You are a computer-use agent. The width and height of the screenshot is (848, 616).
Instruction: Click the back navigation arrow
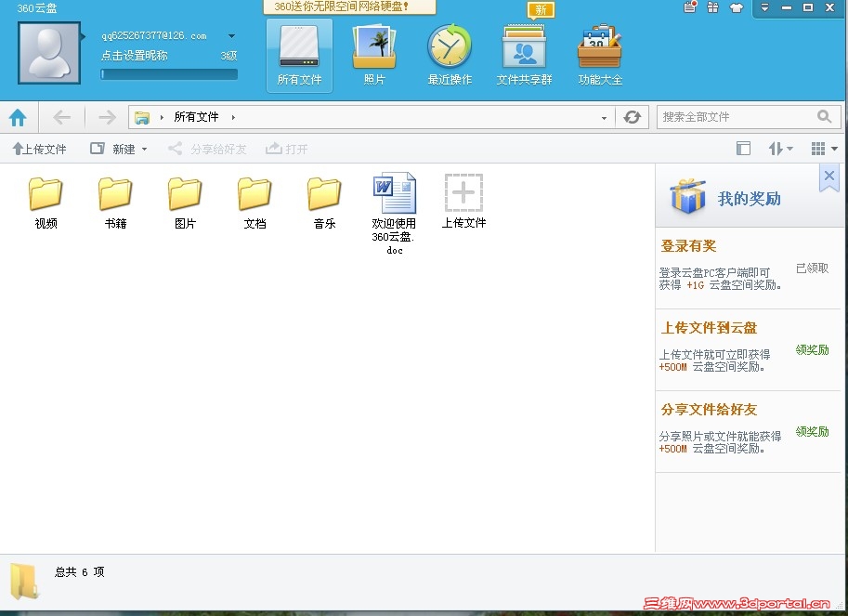coord(61,117)
